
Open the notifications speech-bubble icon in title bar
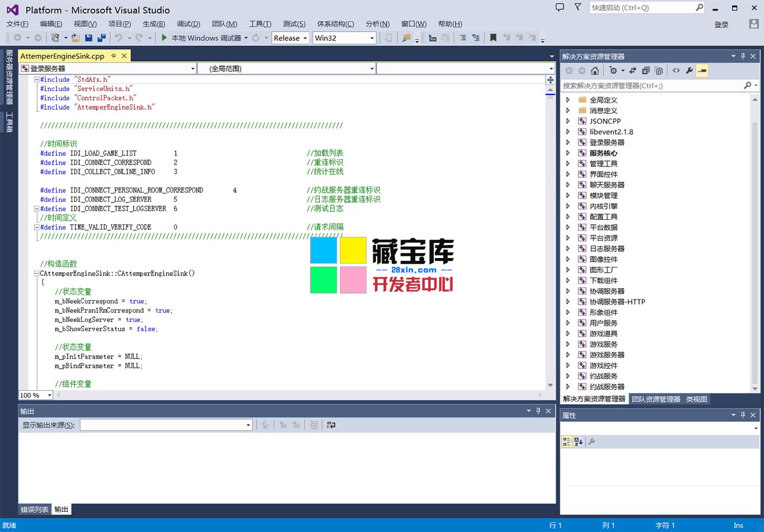coord(559,7)
